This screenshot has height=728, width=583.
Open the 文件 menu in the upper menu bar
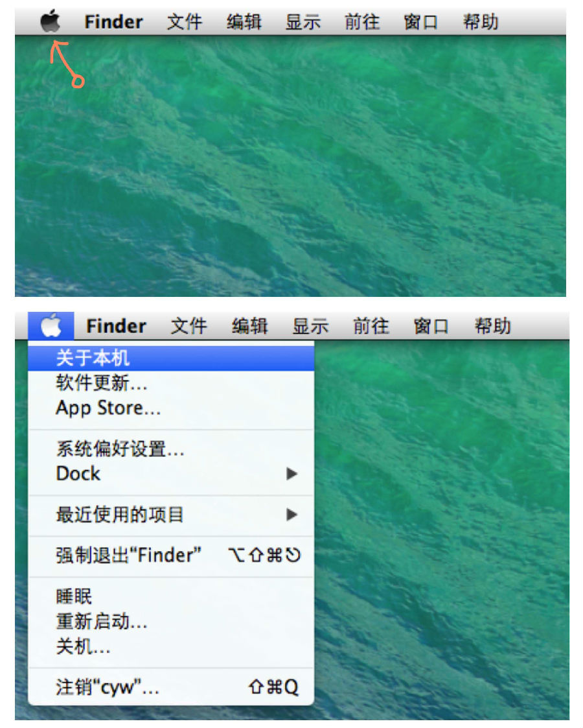pyautogui.click(x=185, y=22)
